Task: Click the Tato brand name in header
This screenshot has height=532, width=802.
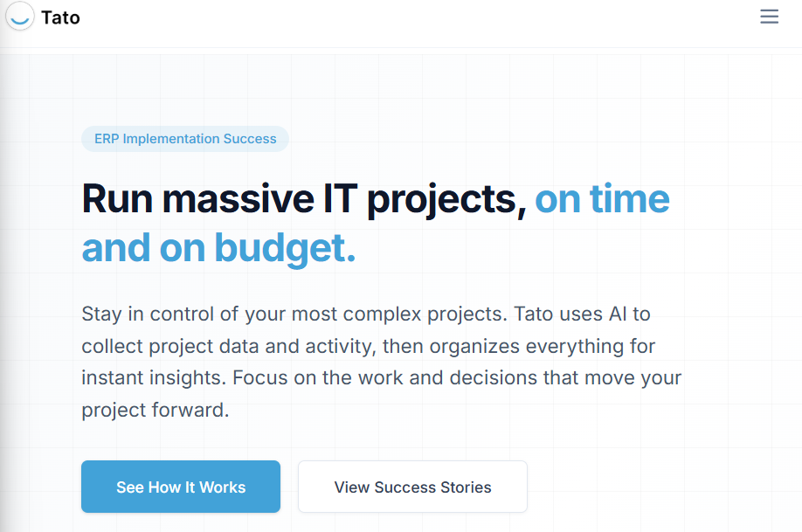Action: point(59,17)
